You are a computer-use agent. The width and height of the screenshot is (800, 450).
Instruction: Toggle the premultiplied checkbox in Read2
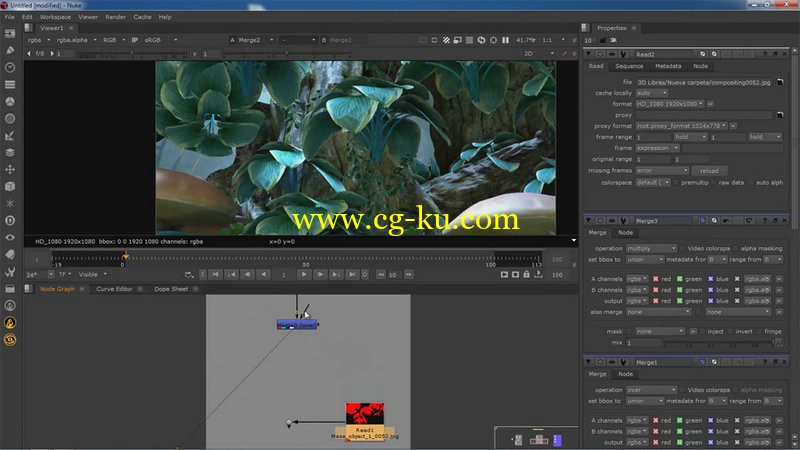[676, 182]
